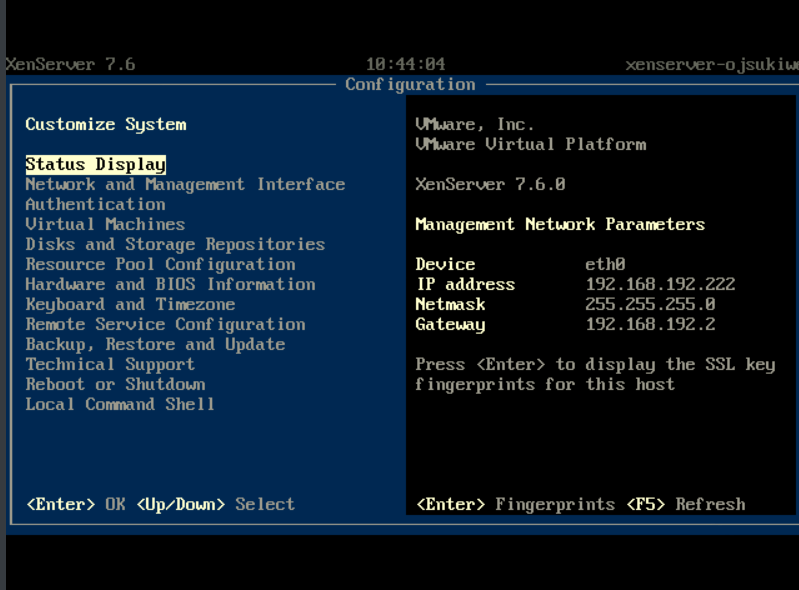Click the <F5> Refresh hint
Viewport: 799px width, 590px height.
point(686,504)
